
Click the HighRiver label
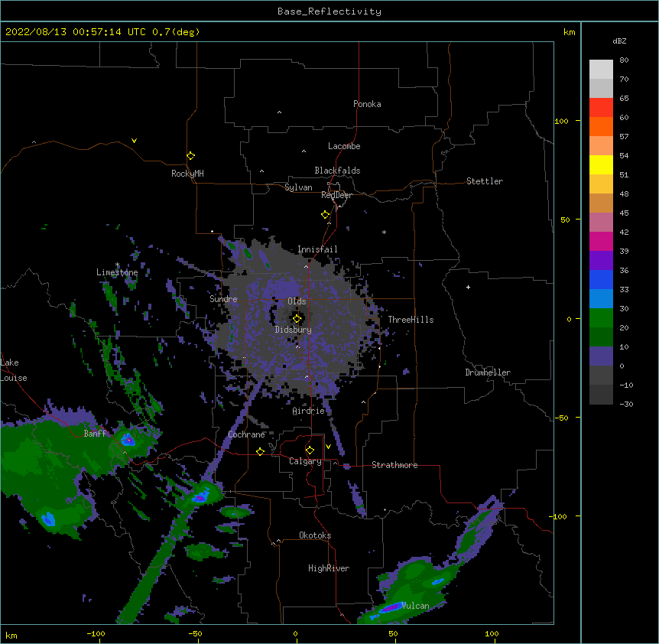[329, 568]
